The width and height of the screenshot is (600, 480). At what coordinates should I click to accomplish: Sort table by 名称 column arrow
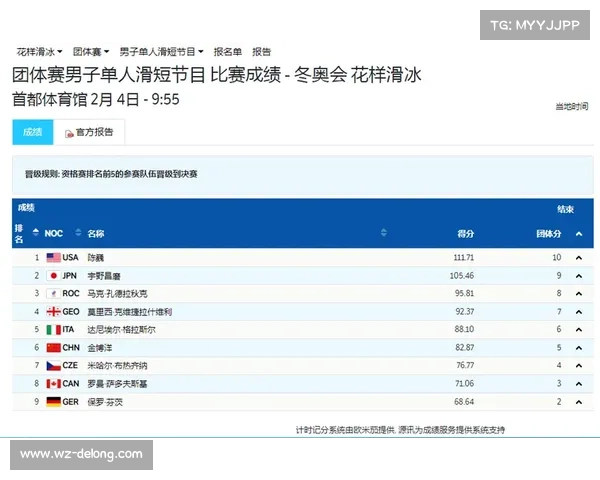point(384,232)
